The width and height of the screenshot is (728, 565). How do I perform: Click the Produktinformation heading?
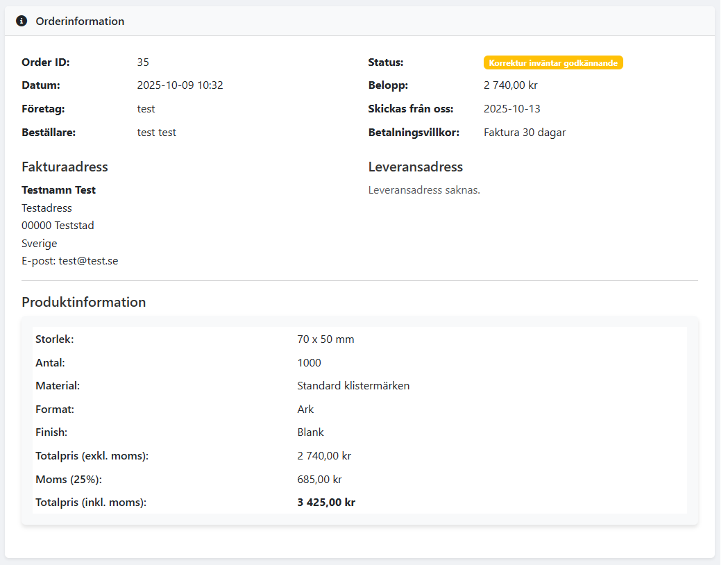tap(83, 302)
